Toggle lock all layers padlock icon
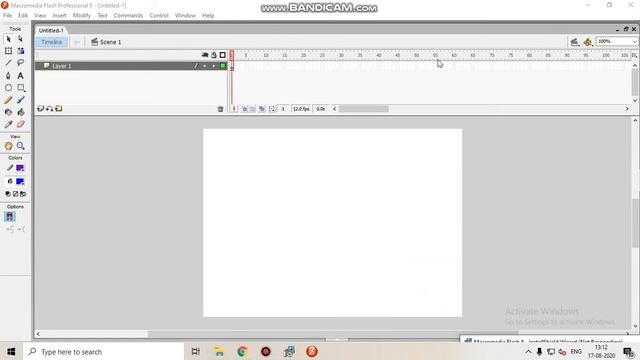This screenshot has width=640, height=360. pyautogui.click(x=213, y=55)
